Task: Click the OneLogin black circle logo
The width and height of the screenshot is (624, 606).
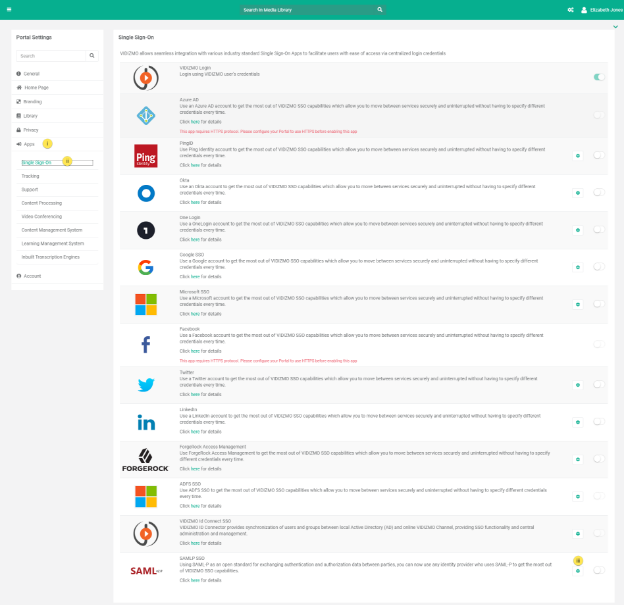Action: (x=146, y=230)
